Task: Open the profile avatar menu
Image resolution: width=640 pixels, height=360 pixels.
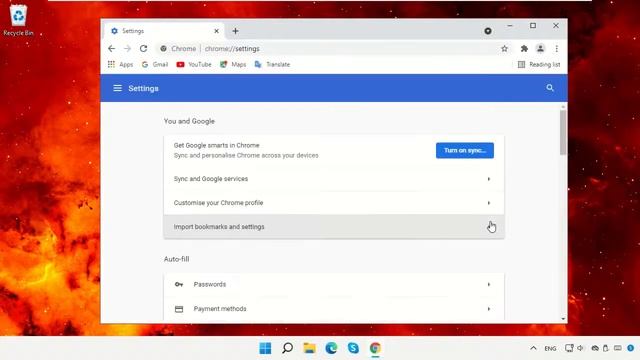Action: click(540, 49)
